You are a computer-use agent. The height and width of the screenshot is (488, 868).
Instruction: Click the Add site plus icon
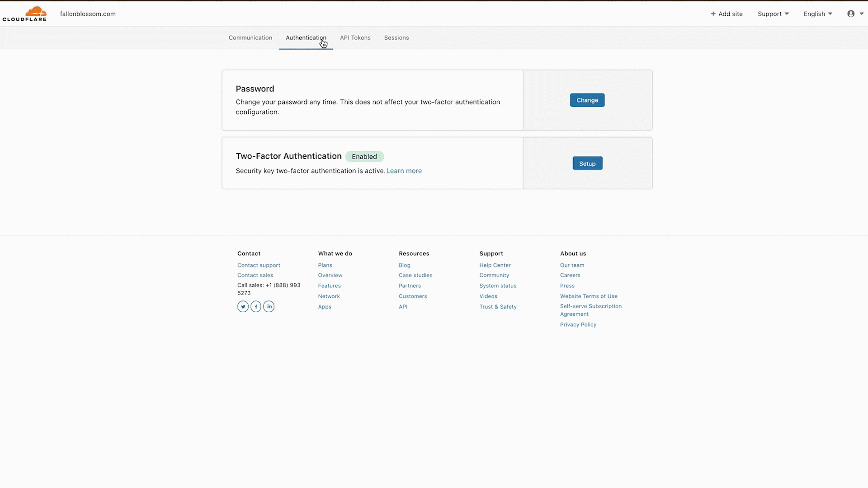click(x=712, y=13)
